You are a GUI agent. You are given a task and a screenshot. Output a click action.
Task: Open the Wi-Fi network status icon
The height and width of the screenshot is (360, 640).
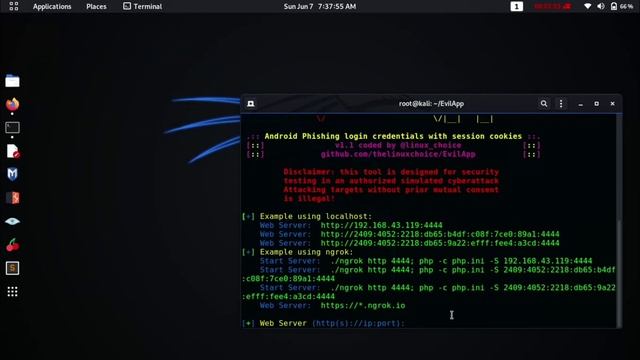(x=587, y=6)
